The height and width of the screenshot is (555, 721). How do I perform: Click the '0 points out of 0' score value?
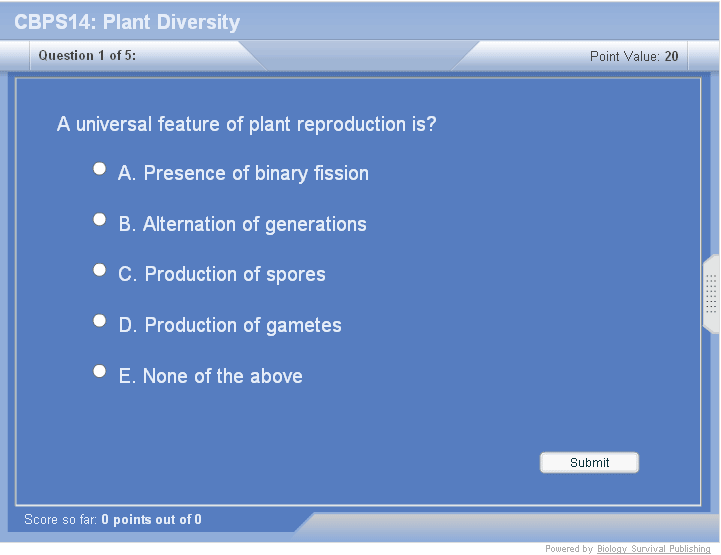tap(151, 520)
